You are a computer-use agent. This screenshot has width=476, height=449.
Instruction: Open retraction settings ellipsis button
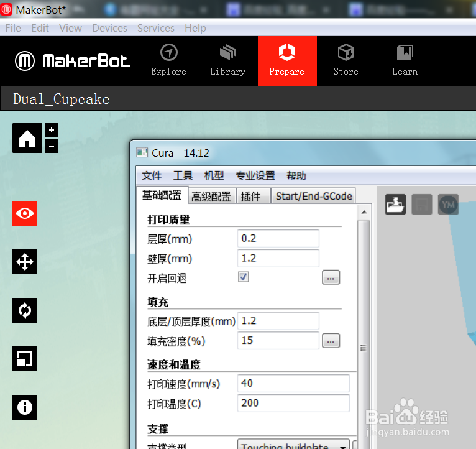(x=331, y=277)
